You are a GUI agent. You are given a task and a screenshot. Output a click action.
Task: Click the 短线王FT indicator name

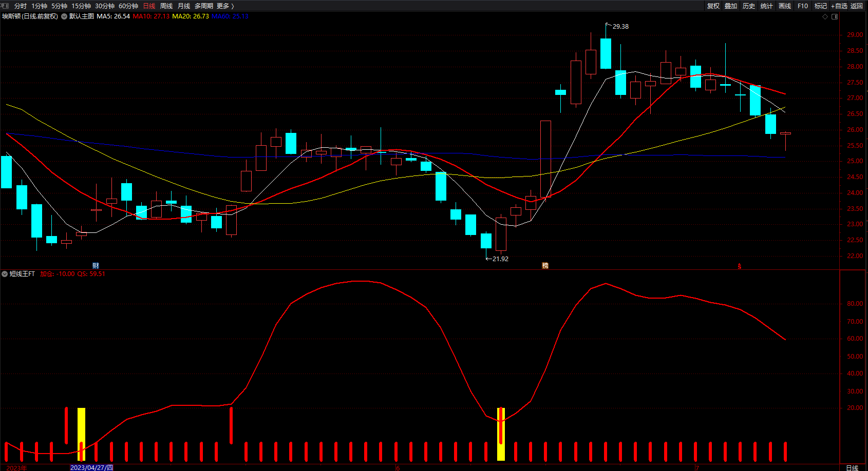pyautogui.click(x=22, y=274)
